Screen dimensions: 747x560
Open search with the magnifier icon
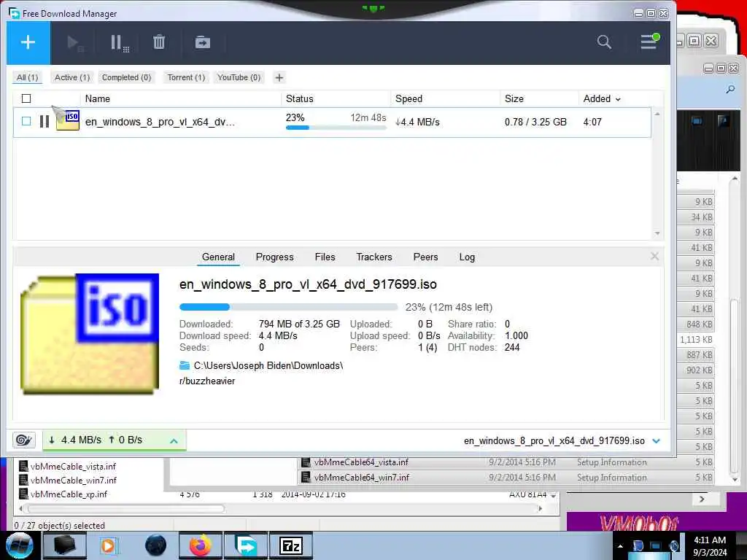point(604,42)
